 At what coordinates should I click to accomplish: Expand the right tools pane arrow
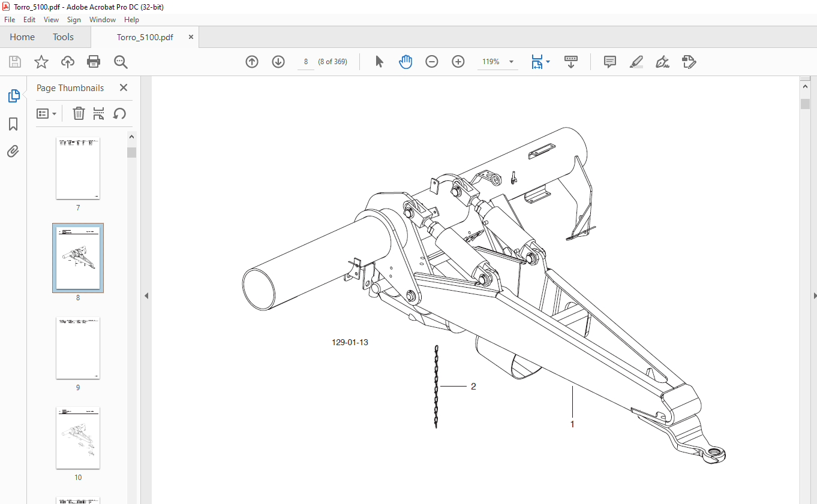pyautogui.click(x=814, y=295)
